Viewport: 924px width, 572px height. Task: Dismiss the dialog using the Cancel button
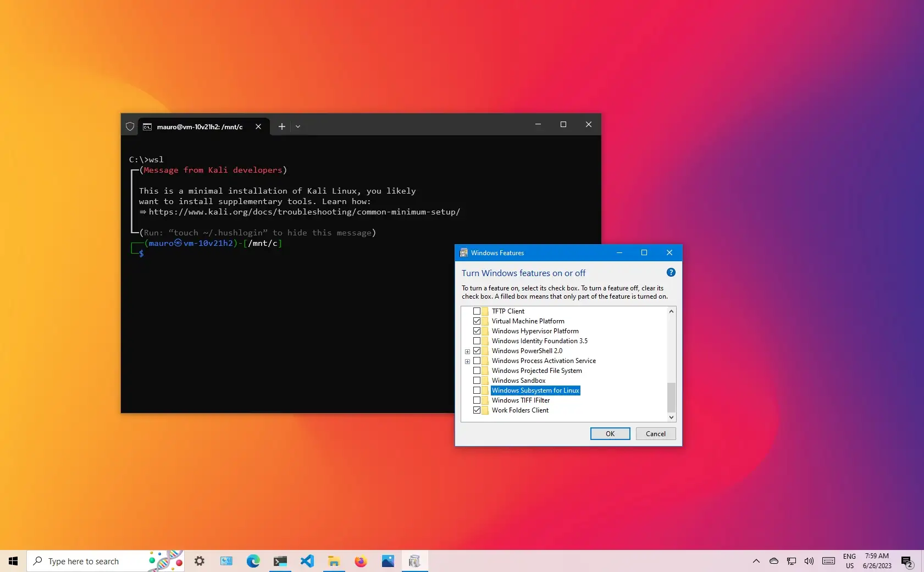[x=655, y=433]
